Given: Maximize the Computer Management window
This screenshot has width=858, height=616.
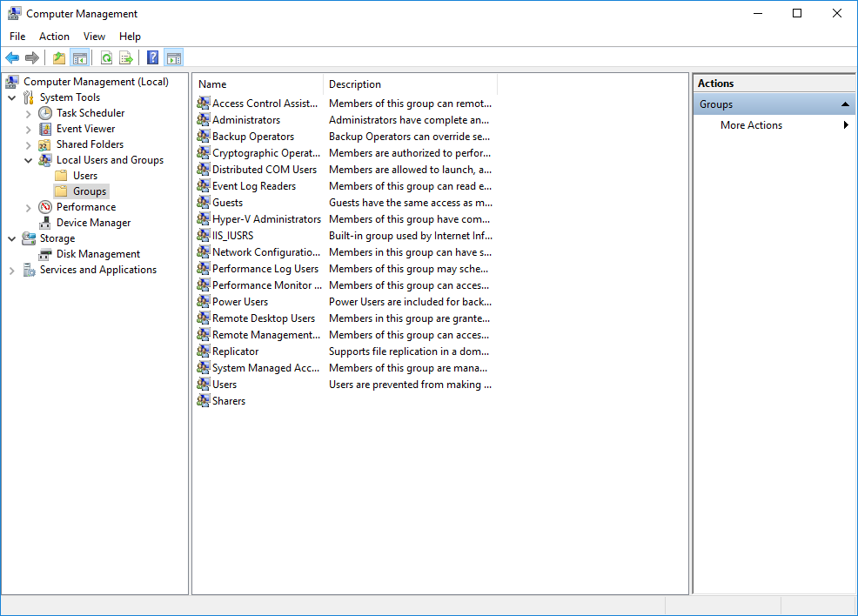Looking at the screenshot, I should click(797, 13).
